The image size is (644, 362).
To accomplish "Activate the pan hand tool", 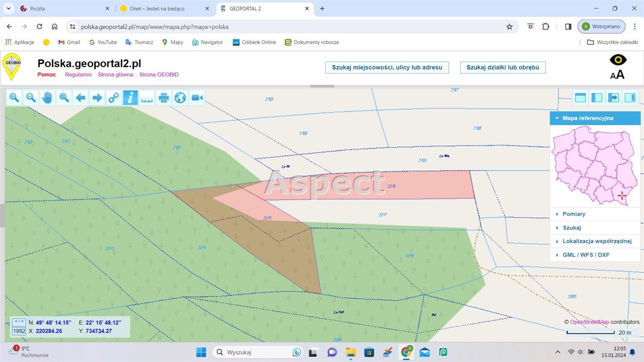I will point(47,98).
